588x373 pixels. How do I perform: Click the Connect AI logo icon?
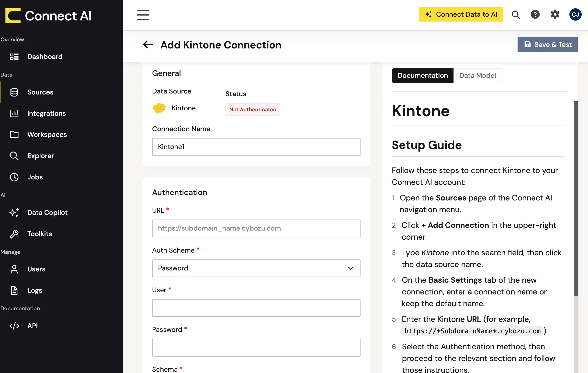point(13,16)
